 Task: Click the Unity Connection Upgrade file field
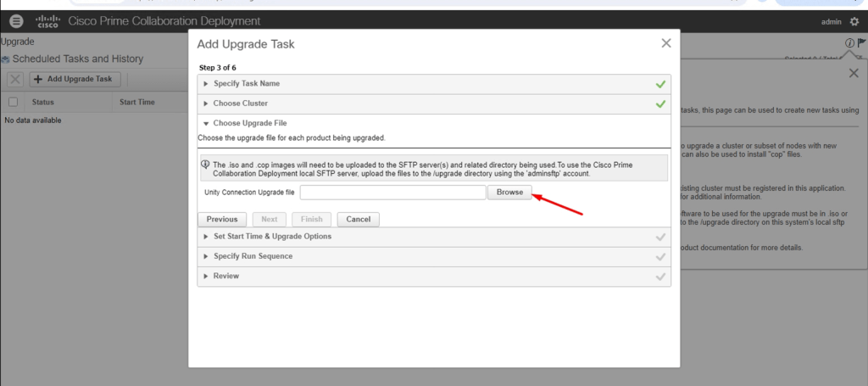(392, 193)
